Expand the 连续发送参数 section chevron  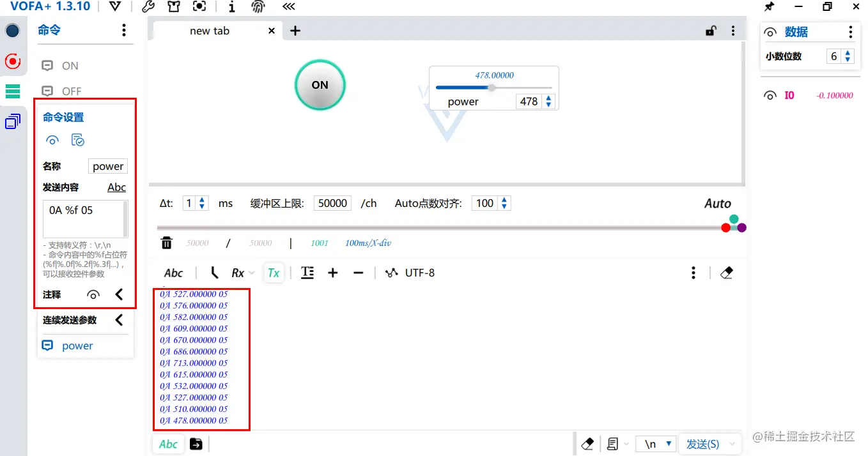point(119,320)
